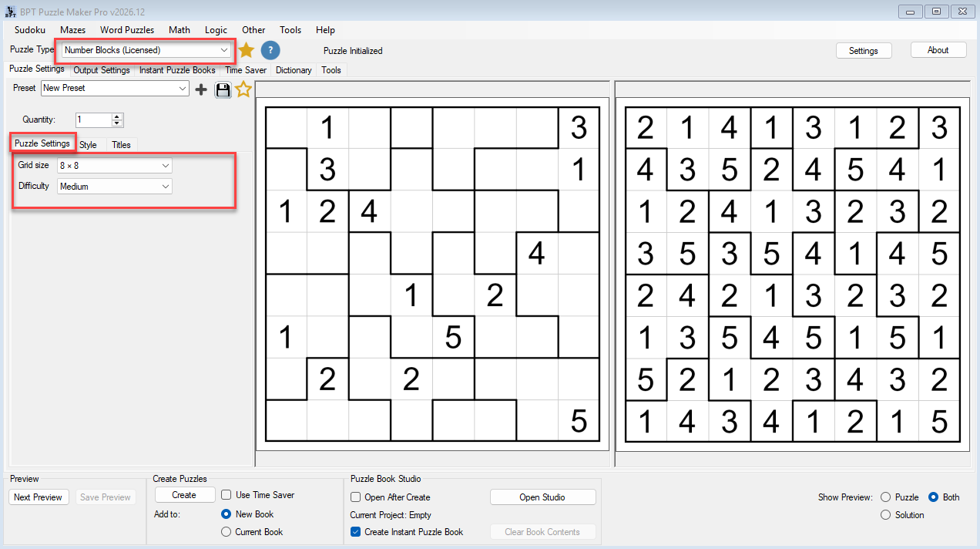Click the Settings button at top right

pos(864,50)
